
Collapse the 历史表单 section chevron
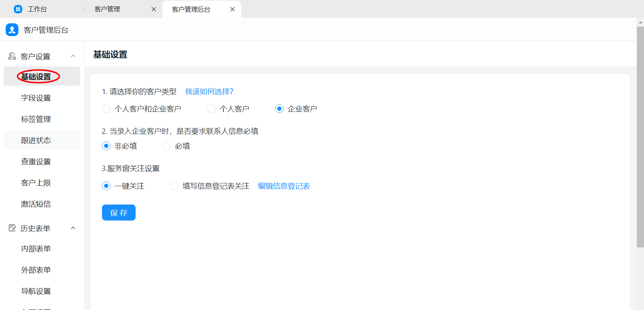tap(73, 228)
